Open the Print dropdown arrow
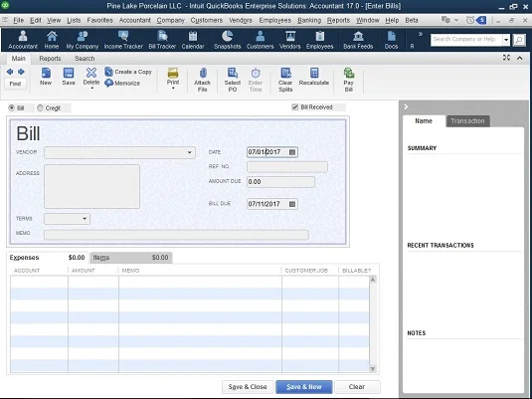 [173, 89]
